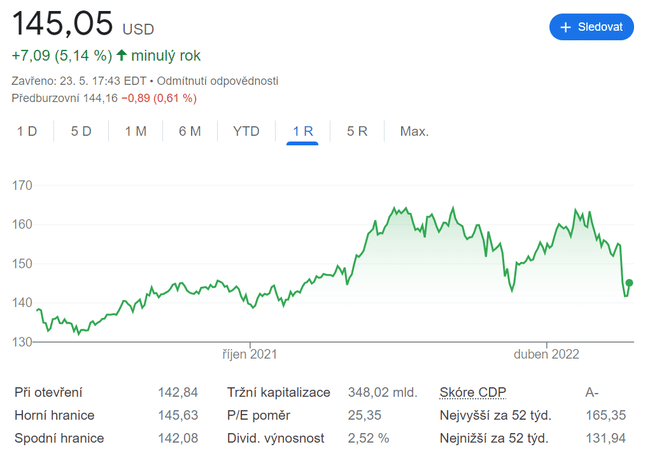Image resolution: width=650 pixels, height=453 pixels.
Task: Click the chart peak near 165
Action: (396, 209)
